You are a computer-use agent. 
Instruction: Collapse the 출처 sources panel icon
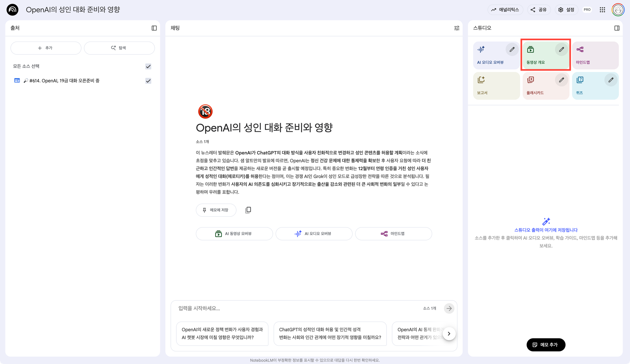tap(154, 28)
